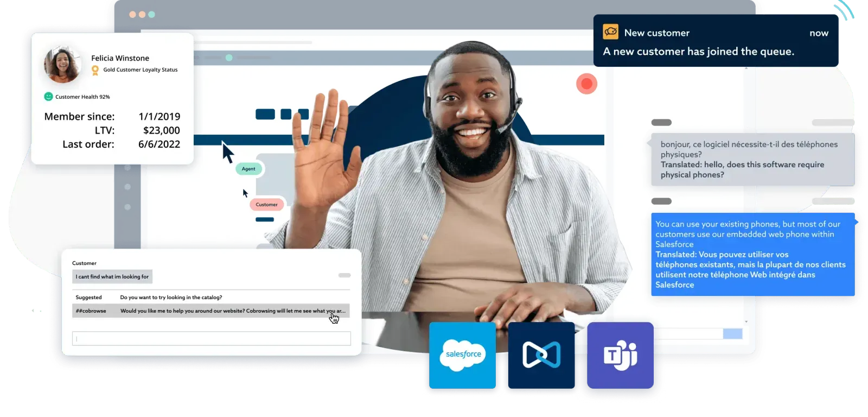The height and width of the screenshot is (417, 868).
Task: Click the chat message input field
Action: coord(212,338)
